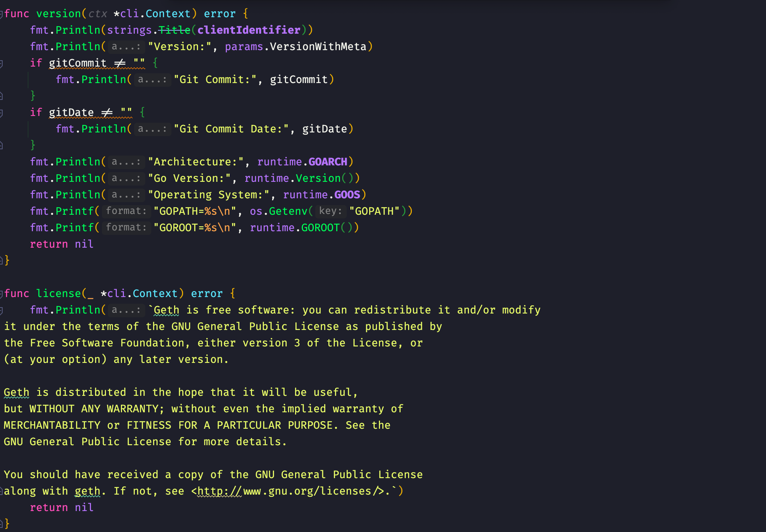Click Context type in version function signature

tap(168, 14)
